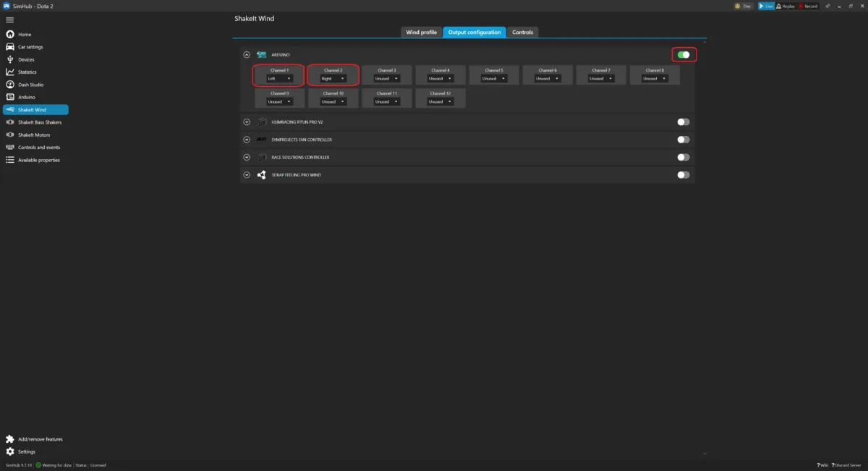Switch to the Controls tab

(x=522, y=33)
